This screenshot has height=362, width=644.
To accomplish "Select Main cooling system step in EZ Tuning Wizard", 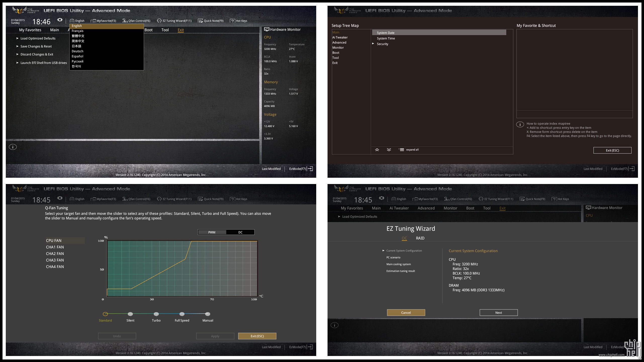I will [x=398, y=264].
